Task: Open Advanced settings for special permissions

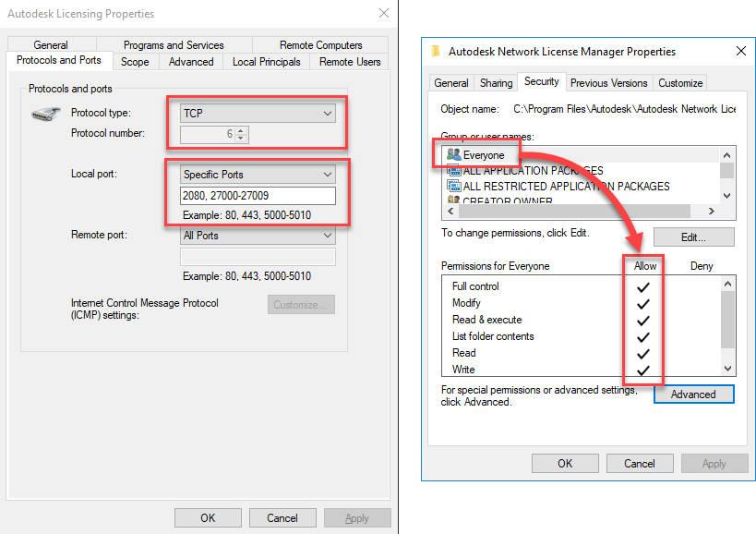Action: (693, 394)
